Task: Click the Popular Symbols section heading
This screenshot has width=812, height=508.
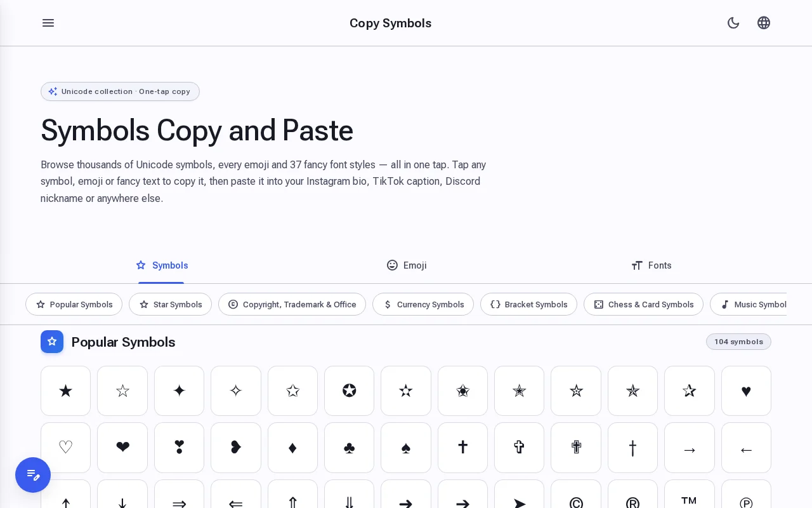Action: (124, 342)
